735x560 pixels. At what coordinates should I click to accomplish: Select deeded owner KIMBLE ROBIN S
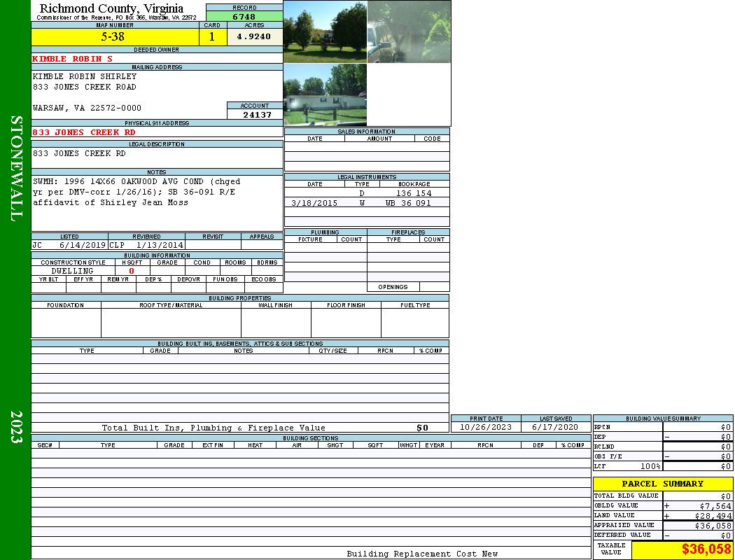72,59
